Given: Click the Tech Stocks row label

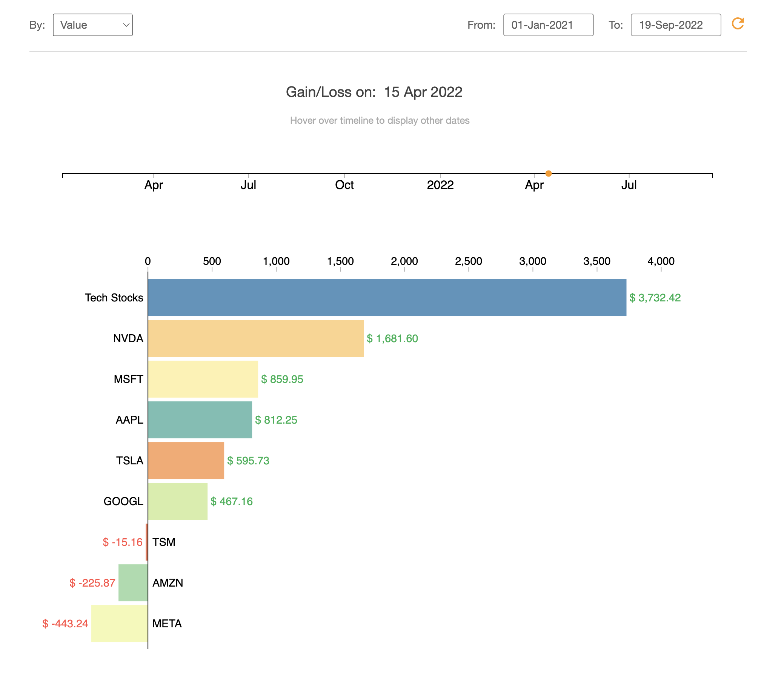Looking at the screenshot, I should click(114, 298).
